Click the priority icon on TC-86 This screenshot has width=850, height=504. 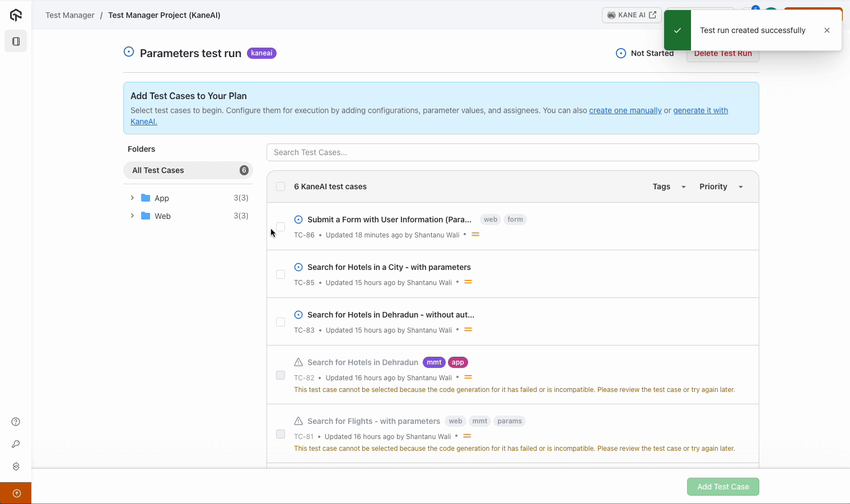[475, 235]
